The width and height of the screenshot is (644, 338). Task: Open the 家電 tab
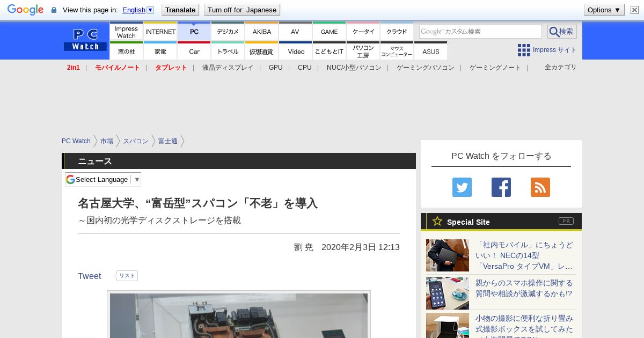point(160,51)
